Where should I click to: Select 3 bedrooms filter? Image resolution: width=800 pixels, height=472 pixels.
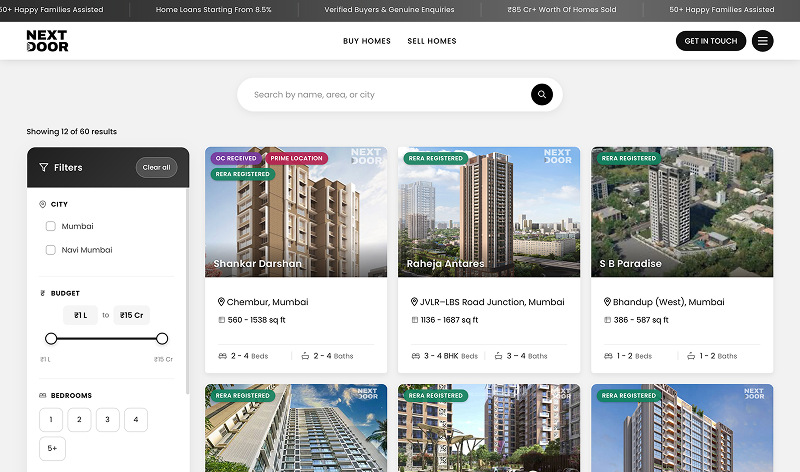(108, 420)
